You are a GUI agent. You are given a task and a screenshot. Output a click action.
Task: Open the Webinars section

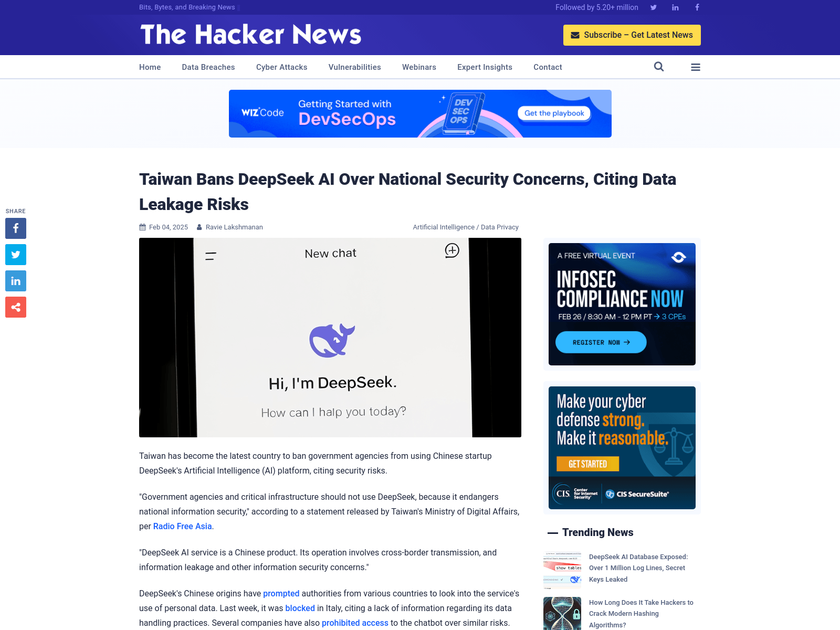point(419,67)
